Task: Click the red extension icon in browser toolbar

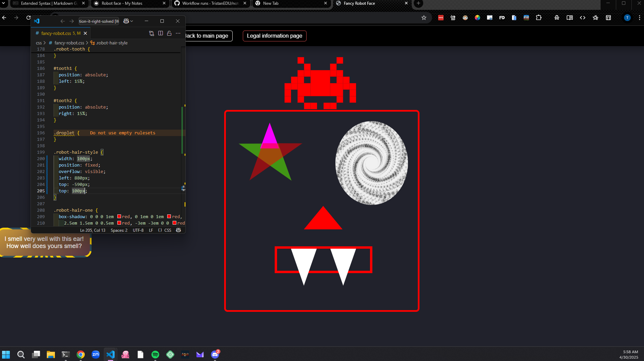Action: tap(441, 18)
